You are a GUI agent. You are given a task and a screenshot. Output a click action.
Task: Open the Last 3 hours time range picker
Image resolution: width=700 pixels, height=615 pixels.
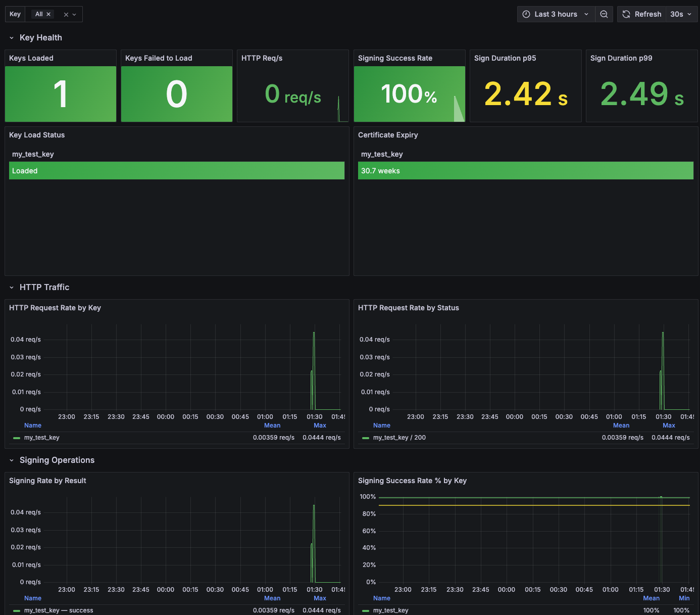point(556,14)
